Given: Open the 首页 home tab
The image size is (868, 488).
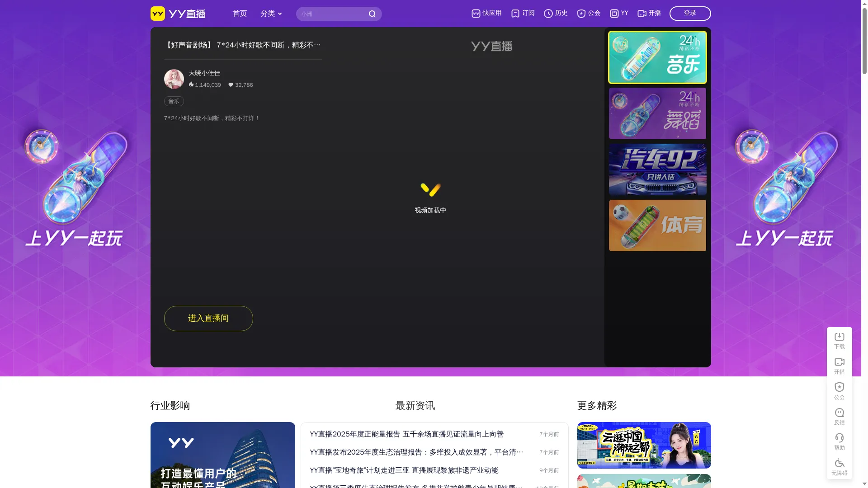Looking at the screenshot, I should pyautogui.click(x=240, y=14).
